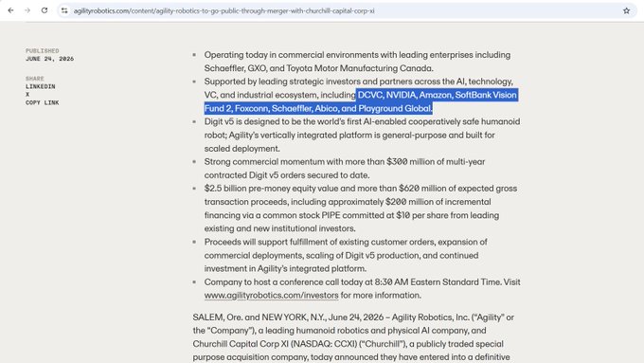Screen dimensions: 644x363
Task: Click bullet starting 'Operating today in commercial environments'
Action: click(357, 62)
